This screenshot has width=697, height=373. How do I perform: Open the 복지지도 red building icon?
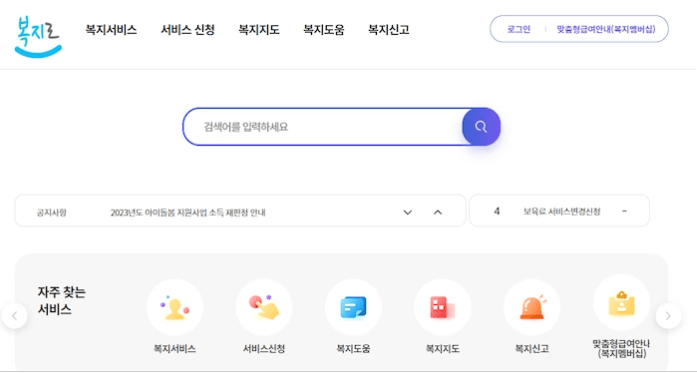(442, 307)
